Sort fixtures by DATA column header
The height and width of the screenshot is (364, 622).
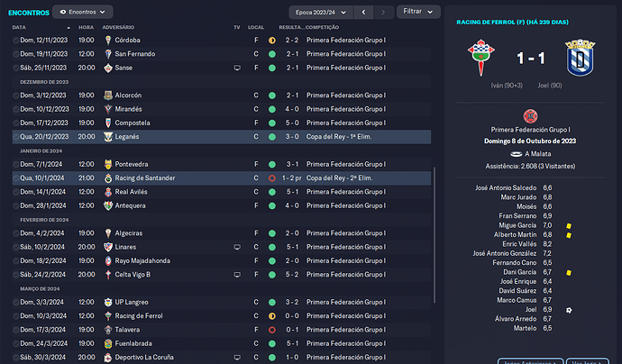tap(19, 27)
